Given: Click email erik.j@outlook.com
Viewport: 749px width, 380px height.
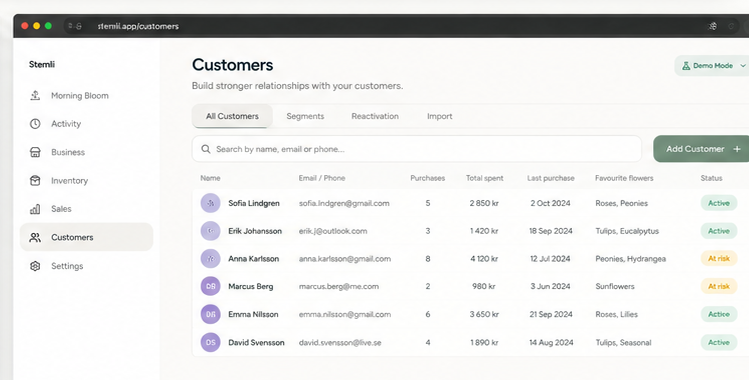Looking at the screenshot, I should pyautogui.click(x=333, y=231).
